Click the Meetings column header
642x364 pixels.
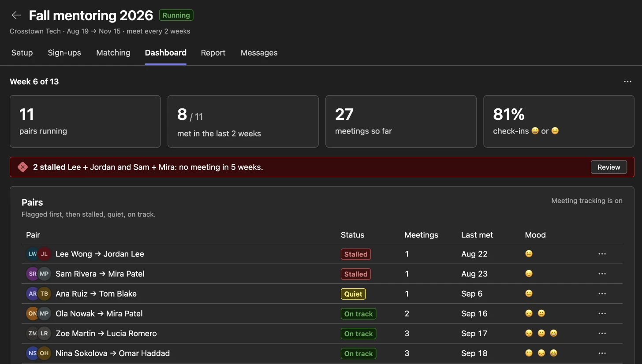coord(422,235)
